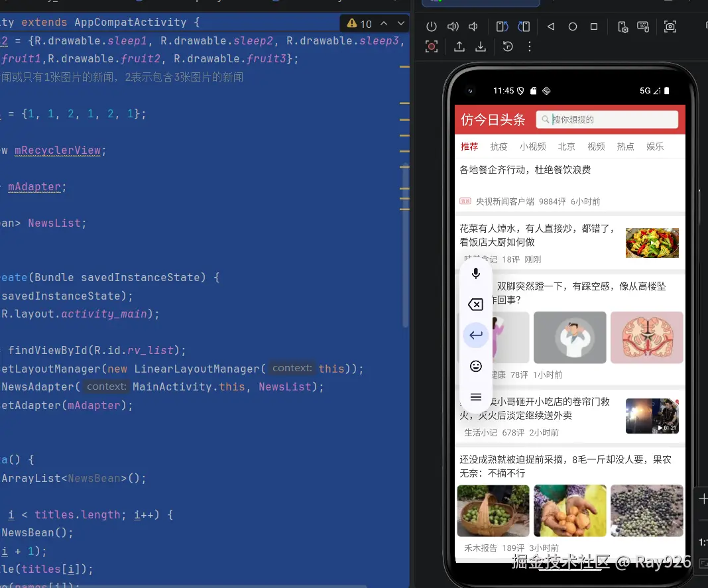Click the 生活小记 678评 source line
The height and width of the screenshot is (588, 708).
point(512,433)
